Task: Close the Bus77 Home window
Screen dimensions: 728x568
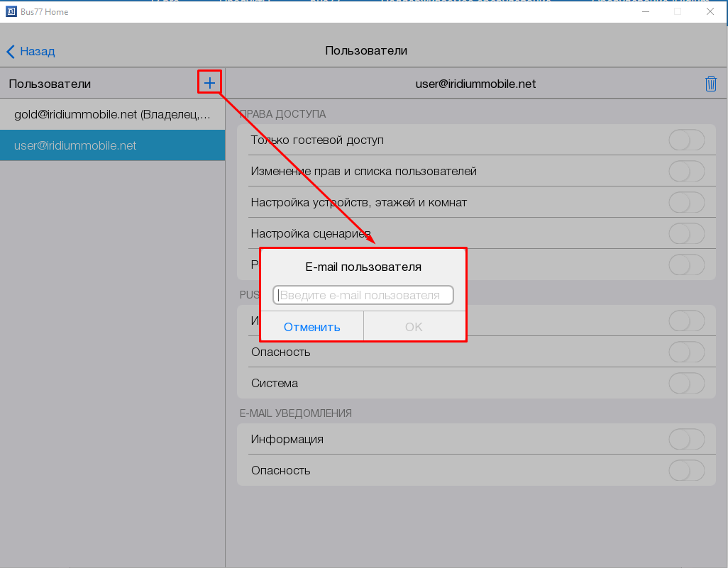Action: (x=710, y=11)
